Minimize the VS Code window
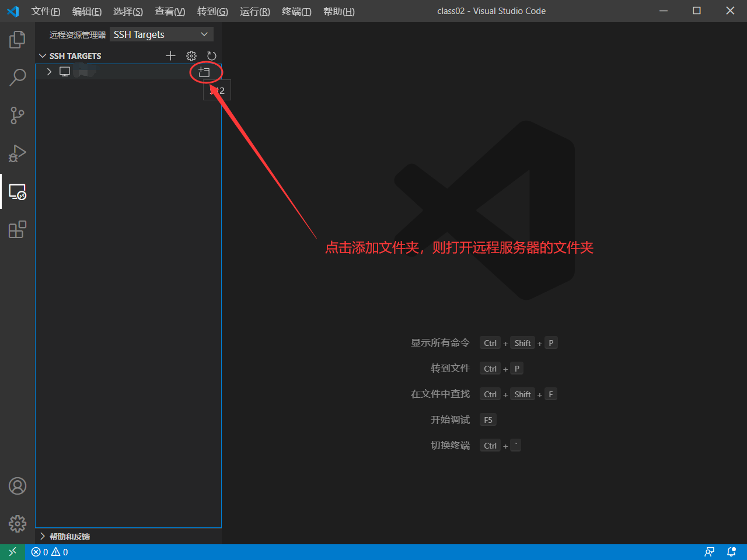 click(664, 11)
